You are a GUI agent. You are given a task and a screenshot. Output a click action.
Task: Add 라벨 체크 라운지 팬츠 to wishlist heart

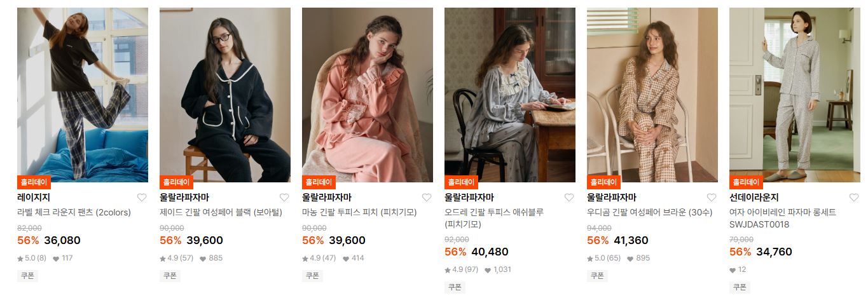coord(142,198)
